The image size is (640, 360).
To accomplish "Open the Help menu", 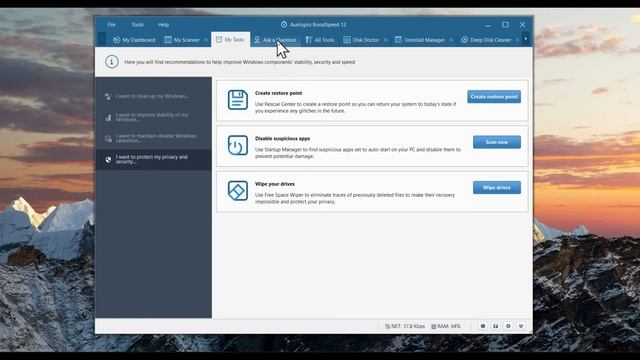I will pyautogui.click(x=163, y=24).
